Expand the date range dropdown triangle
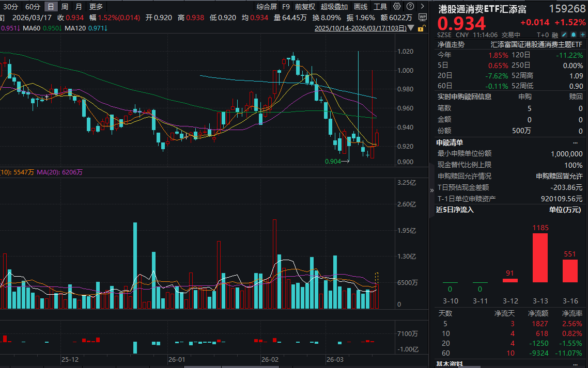The width and height of the screenshot is (588, 368). tap(412, 28)
